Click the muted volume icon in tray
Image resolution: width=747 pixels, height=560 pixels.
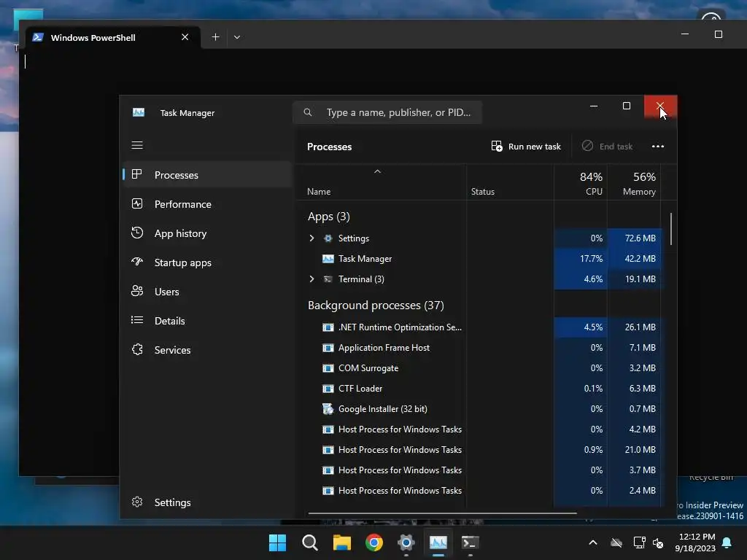[658, 542]
